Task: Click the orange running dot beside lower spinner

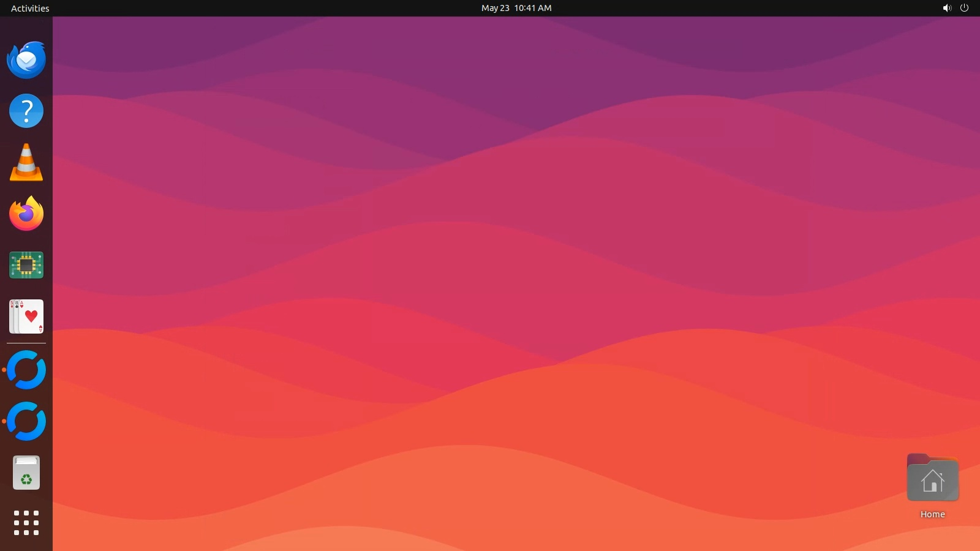Action: [4, 421]
